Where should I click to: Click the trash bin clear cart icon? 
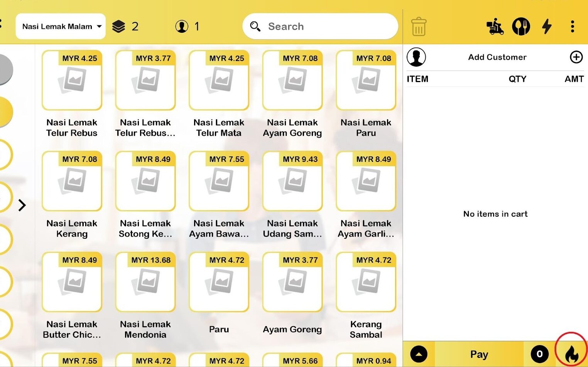419,27
